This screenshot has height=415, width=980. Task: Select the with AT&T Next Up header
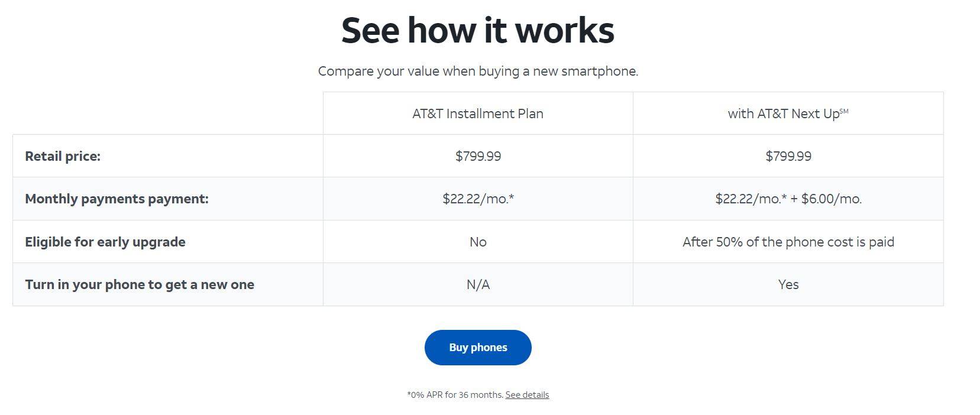click(788, 114)
